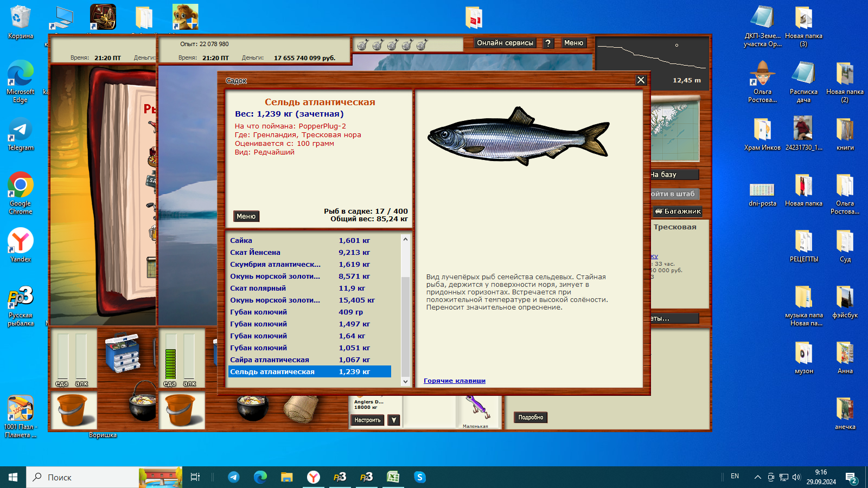Close the Садок window

(641, 80)
